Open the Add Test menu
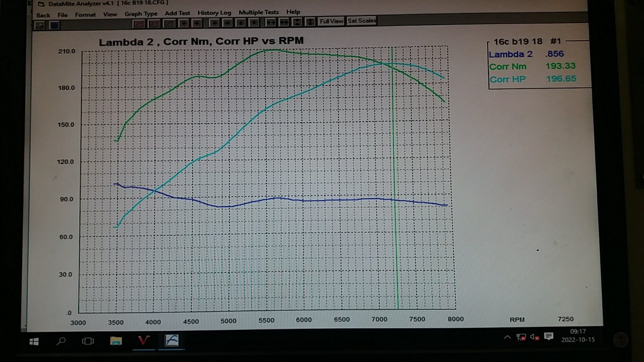Viewport: 644px width, 362px height. click(178, 13)
